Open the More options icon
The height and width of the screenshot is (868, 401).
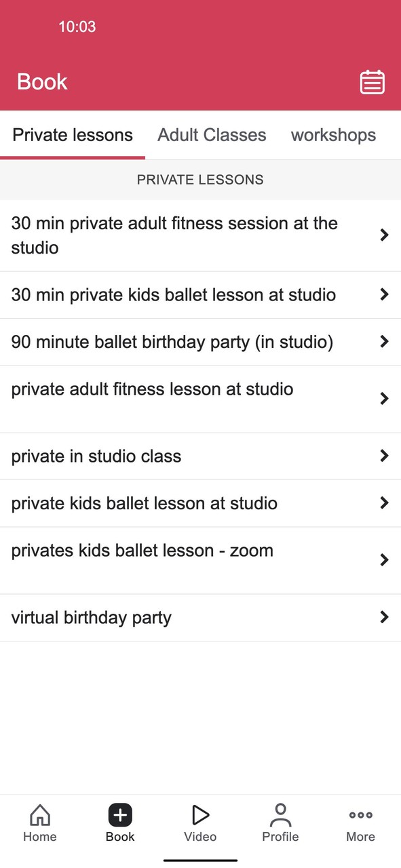(360, 817)
